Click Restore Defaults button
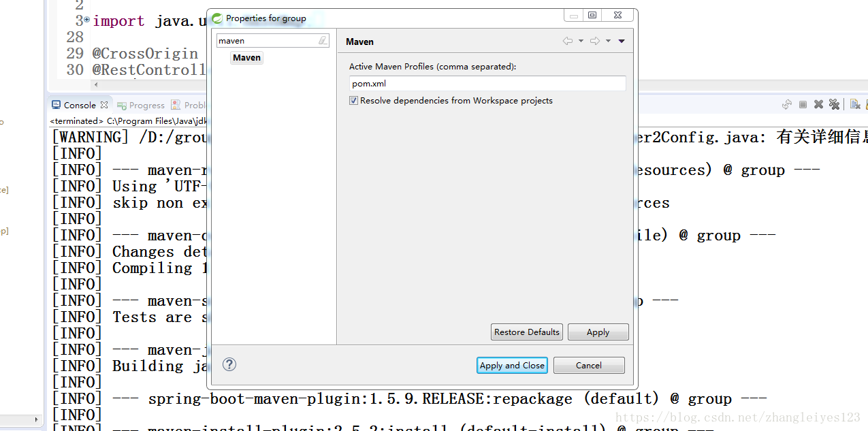 tap(527, 332)
